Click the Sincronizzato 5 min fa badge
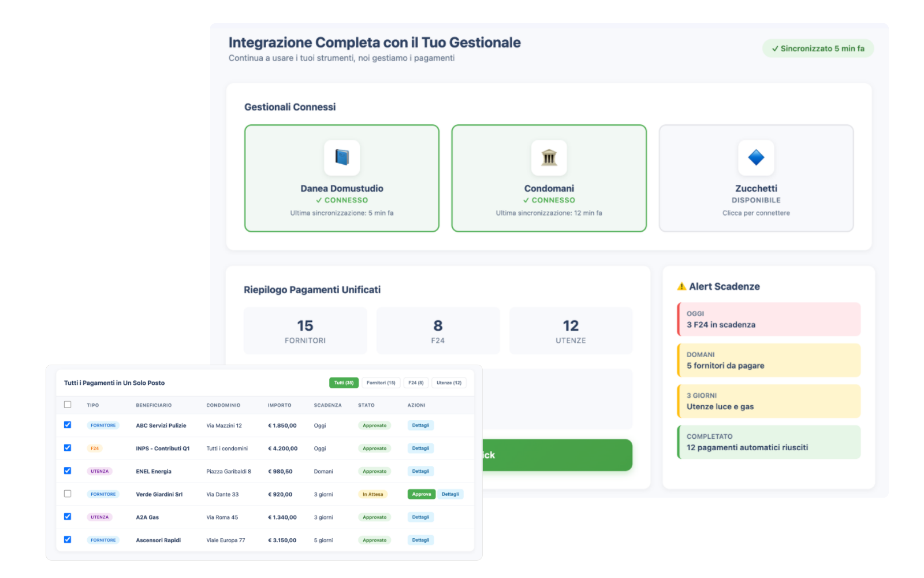The image size is (924, 578). pyautogui.click(x=818, y=49)
